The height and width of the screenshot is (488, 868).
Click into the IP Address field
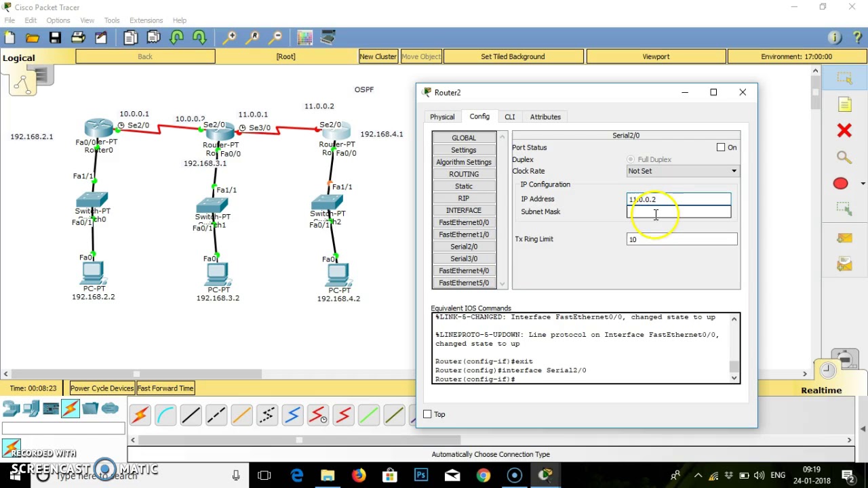[679, 199]
